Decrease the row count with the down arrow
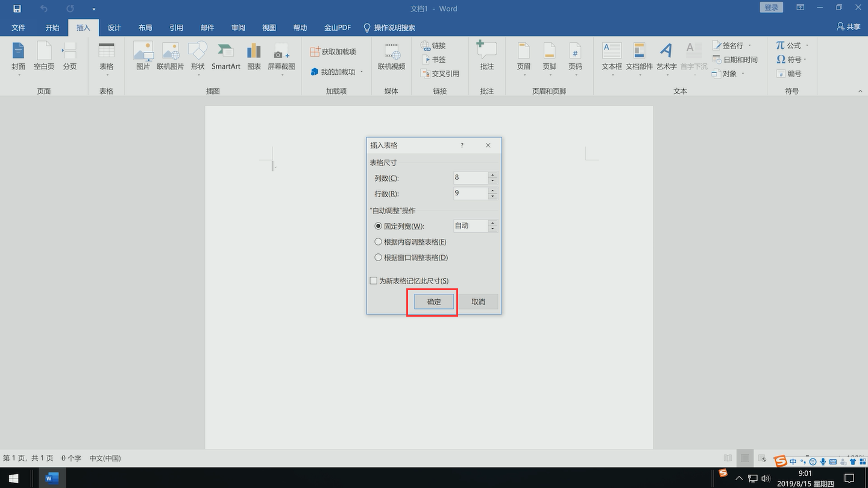 pyautogui.click(x=492, y=197)
